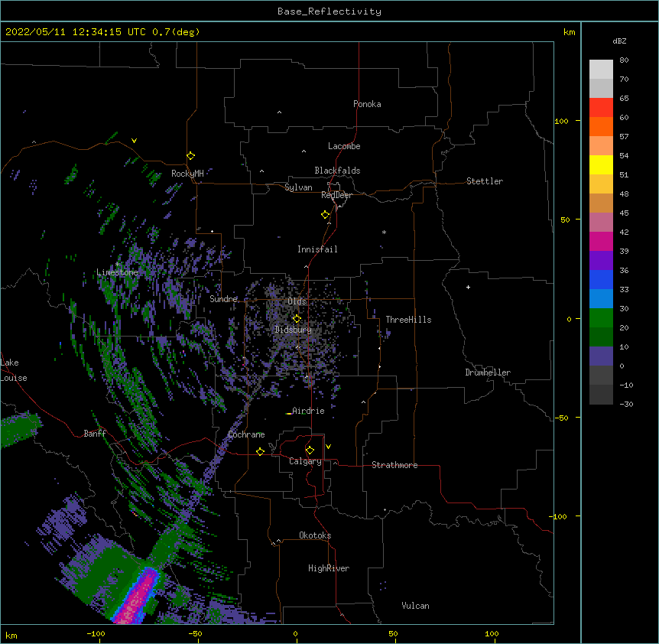Click the ThreeHills town label

(408, 320)
